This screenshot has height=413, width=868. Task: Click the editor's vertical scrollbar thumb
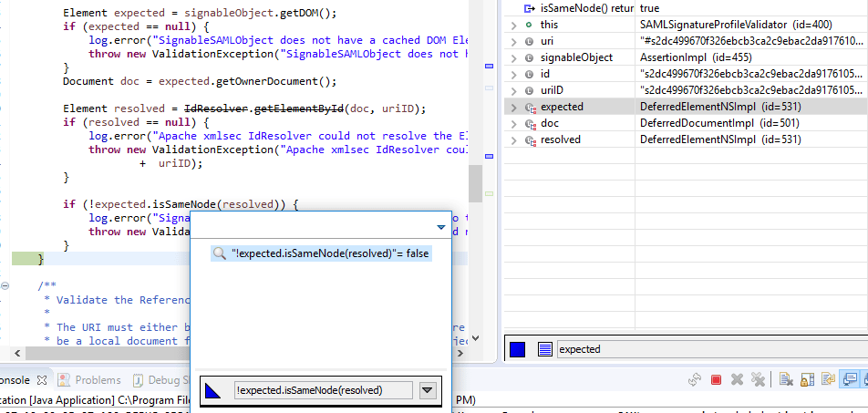tap(475, 185)
